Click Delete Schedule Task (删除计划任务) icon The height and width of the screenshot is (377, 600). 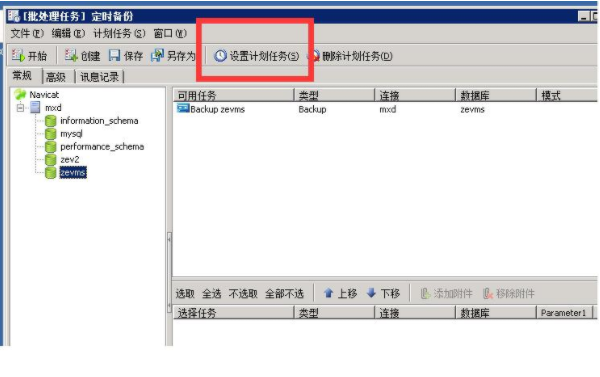[315, 56]
